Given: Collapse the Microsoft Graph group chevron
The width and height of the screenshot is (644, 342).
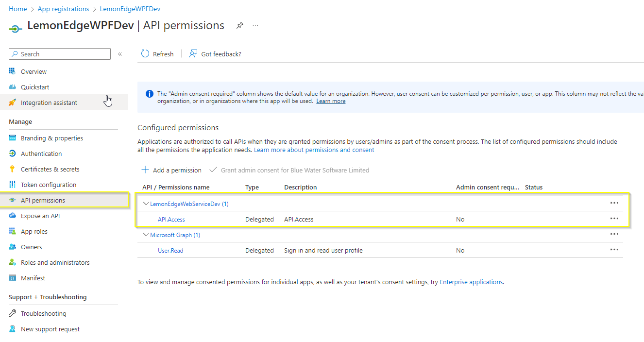Looking at the screenshot, I should point(146,235).
